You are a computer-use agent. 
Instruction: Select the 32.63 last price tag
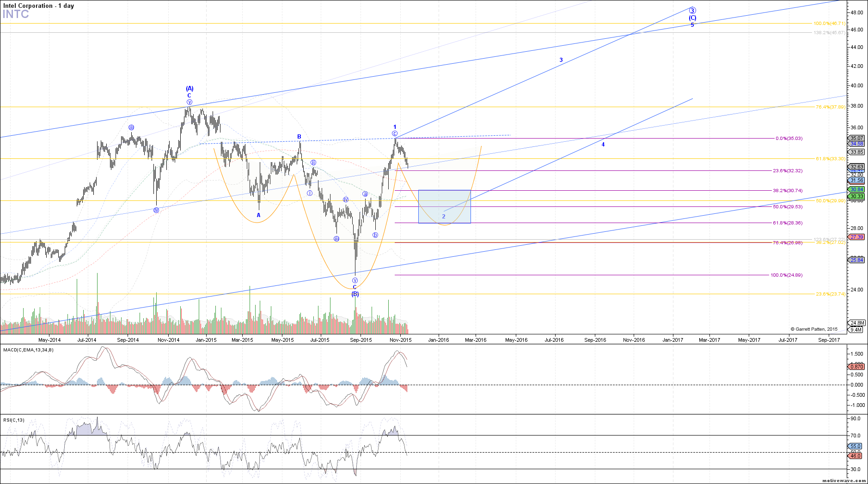click(856, 167)
